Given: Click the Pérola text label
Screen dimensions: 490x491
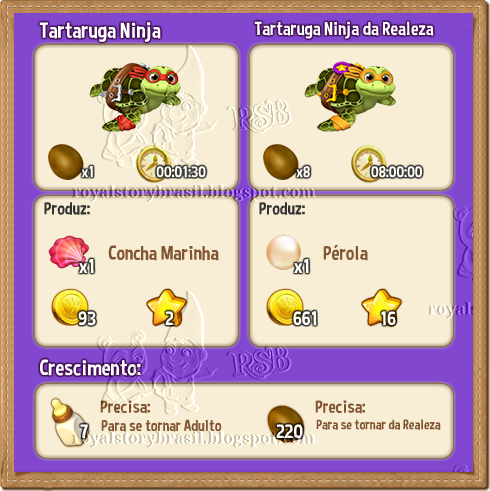Looking at the screenshot, I should (x=345, y=253).
